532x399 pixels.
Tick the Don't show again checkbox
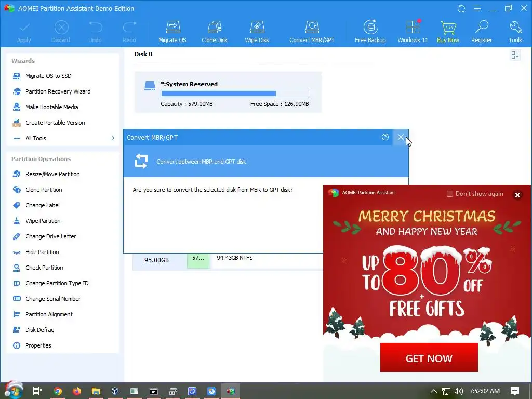click(450, 194)
